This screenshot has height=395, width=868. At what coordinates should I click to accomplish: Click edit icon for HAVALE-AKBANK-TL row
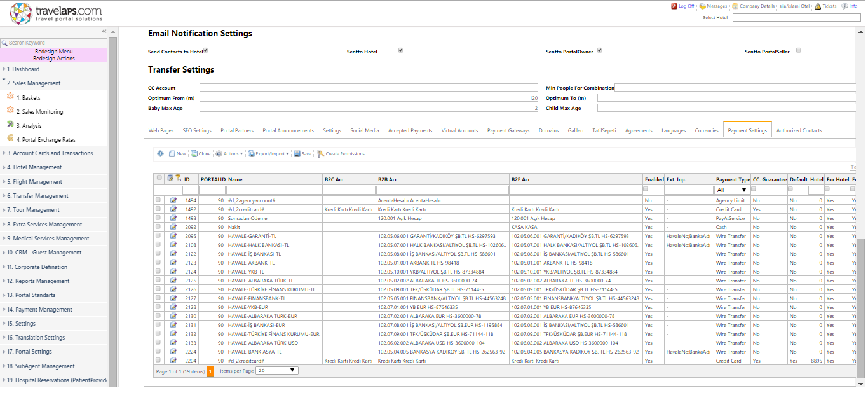[173, 263]
